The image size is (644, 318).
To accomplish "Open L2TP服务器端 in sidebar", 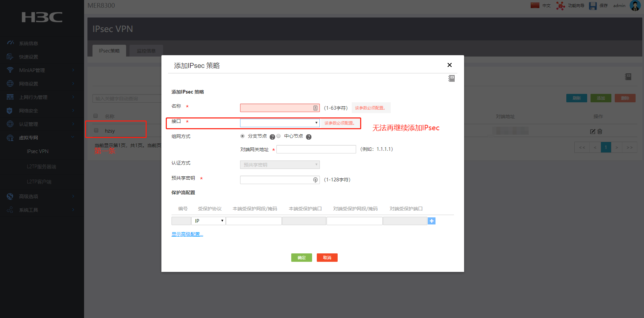I will coord(41,167).
